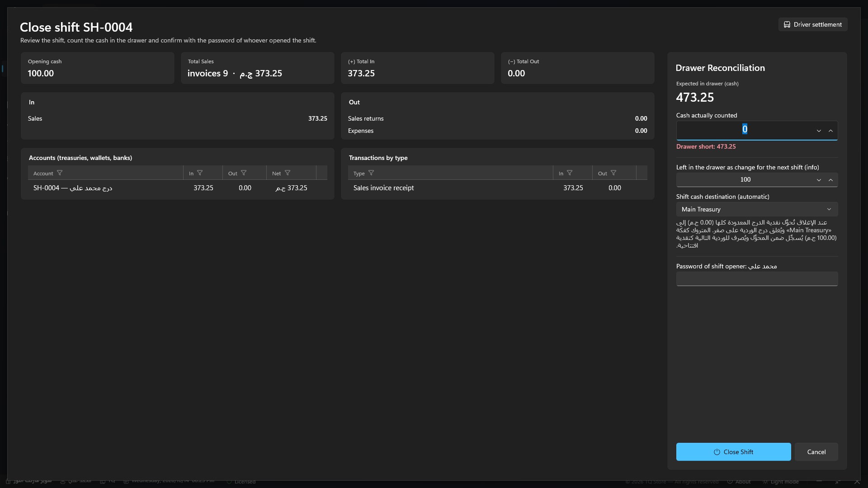This screenshot has width=868, height=488.
Task: Filter the In column in Accounts table
Action: click(x=200, y=173)
